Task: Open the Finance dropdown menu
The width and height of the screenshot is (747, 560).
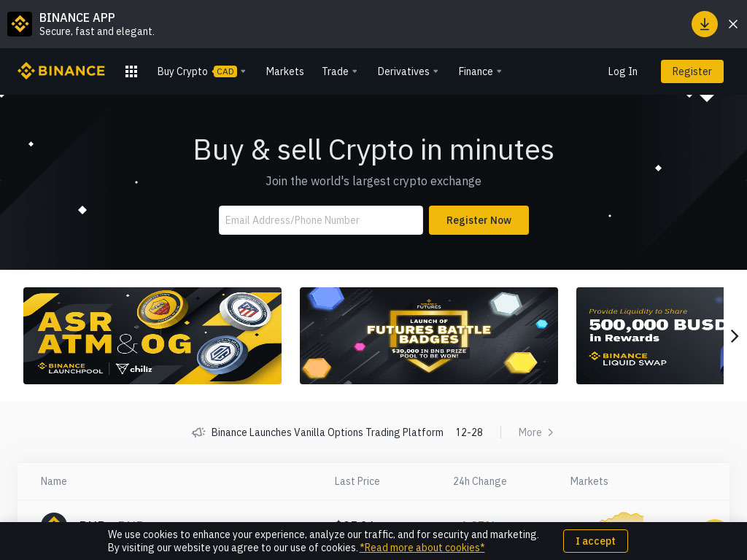Action: (x=480, y=71)
